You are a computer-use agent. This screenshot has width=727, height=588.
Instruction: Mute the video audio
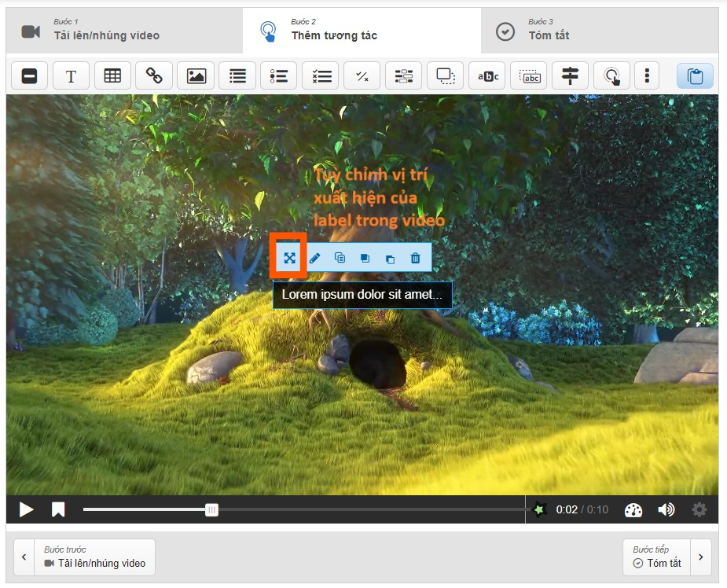click(666, 509)
